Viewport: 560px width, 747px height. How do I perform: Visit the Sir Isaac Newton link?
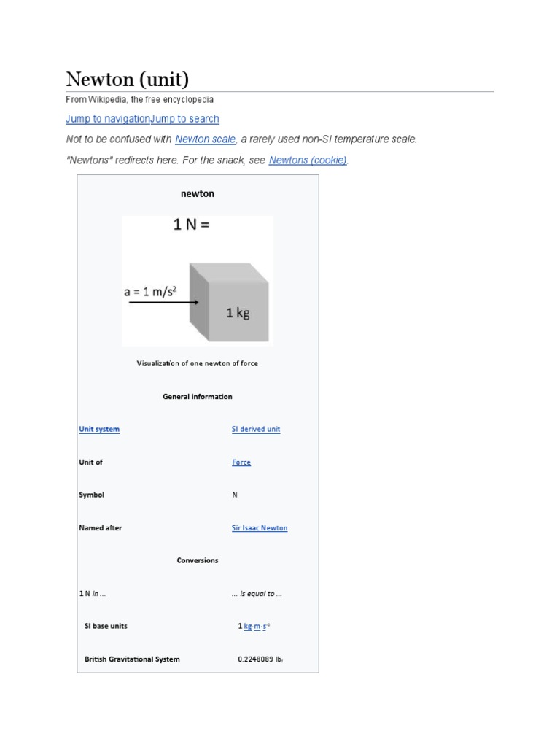tap(260, 527)
